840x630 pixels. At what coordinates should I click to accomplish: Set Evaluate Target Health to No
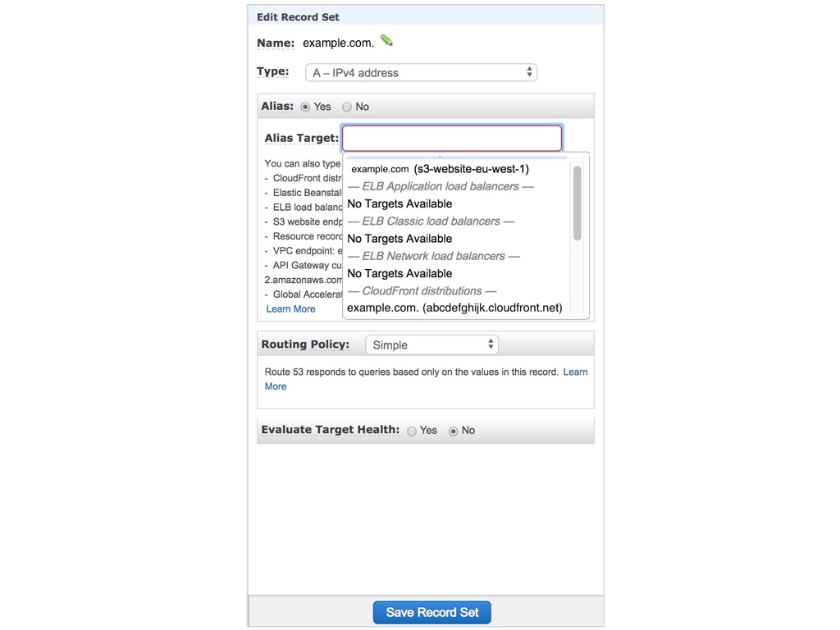(453, 431)
